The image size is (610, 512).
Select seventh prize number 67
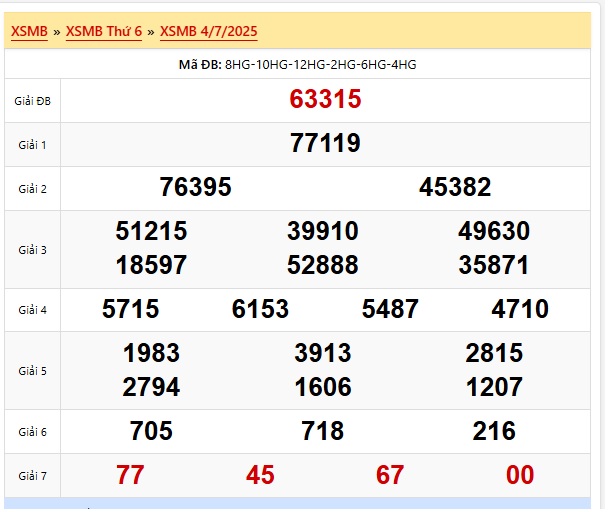[x=390, y=475]
